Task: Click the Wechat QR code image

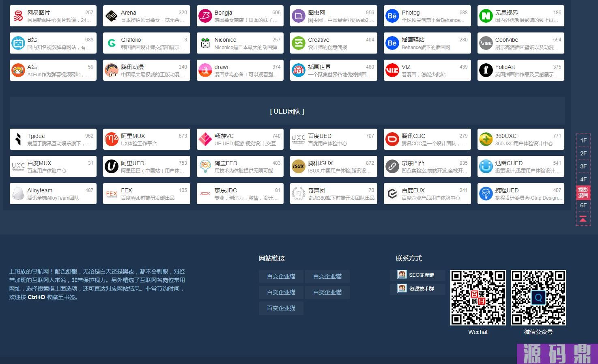Action: tap(478, 297)
